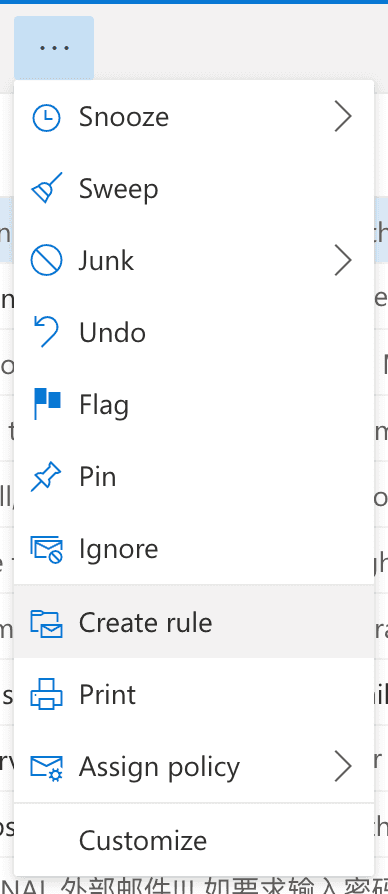
Task: Click the blue Flag icon
Action: coord(47,404)
